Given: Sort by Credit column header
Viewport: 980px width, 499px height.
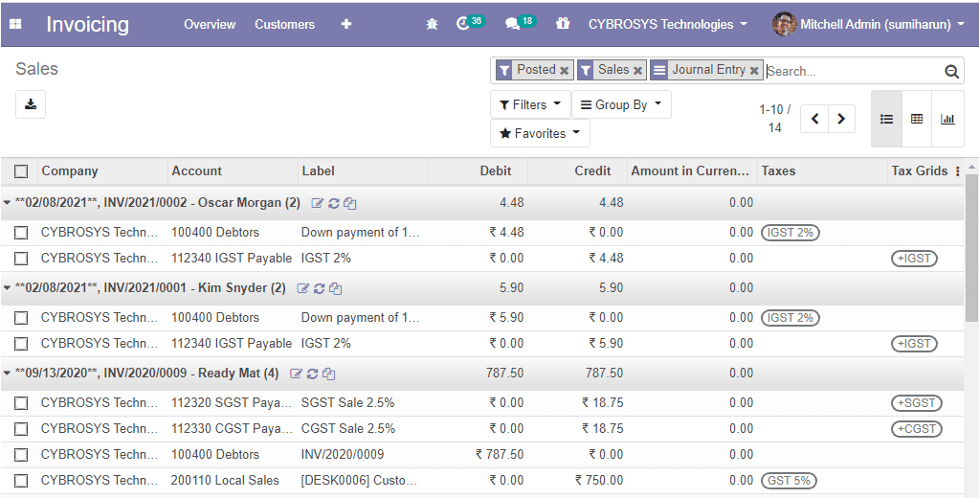Looking at the screenshot, I should [577, 171].
